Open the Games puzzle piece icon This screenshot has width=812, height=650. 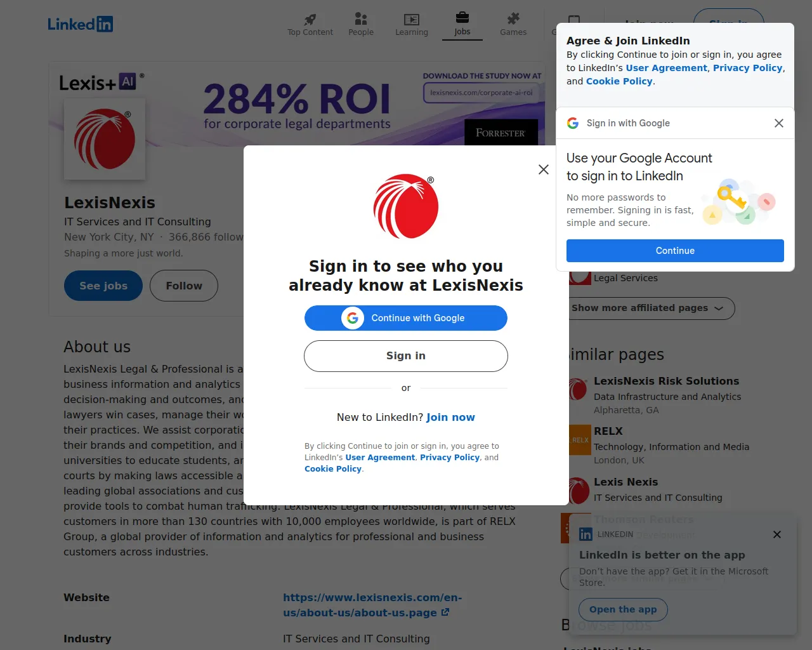513,18
